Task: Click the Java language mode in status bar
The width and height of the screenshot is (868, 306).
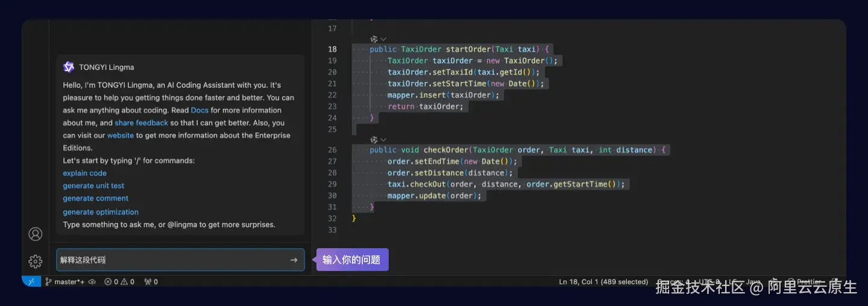Action: click(x=753, y=281)
